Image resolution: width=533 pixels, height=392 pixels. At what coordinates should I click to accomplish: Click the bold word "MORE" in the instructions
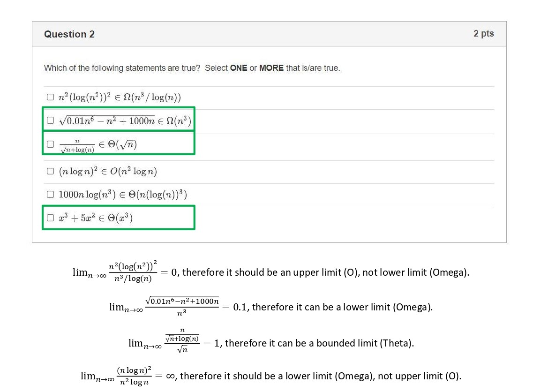tap(271, 68)
